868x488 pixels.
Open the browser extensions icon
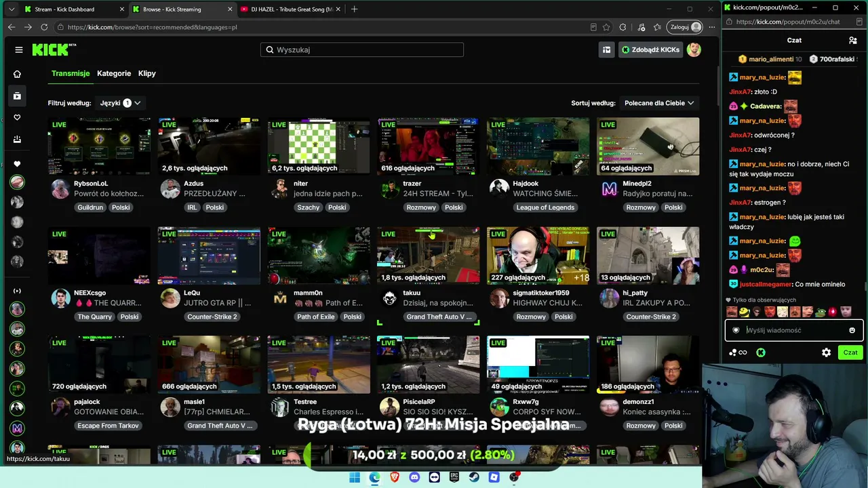pyautogui.click(x=623, y=27)
